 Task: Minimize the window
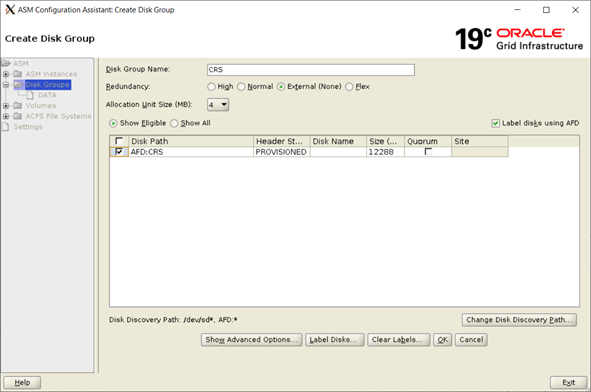[x=518, y=10]
